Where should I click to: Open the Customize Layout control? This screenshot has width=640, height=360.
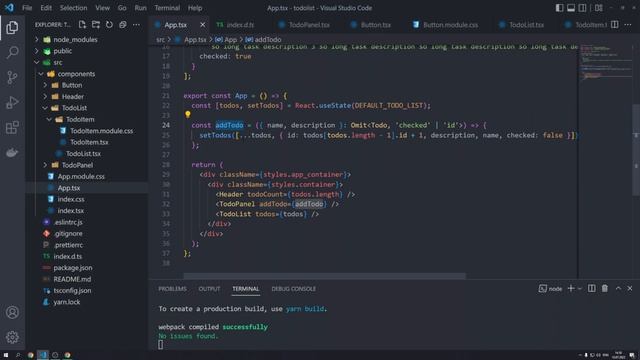coord(598,8)
